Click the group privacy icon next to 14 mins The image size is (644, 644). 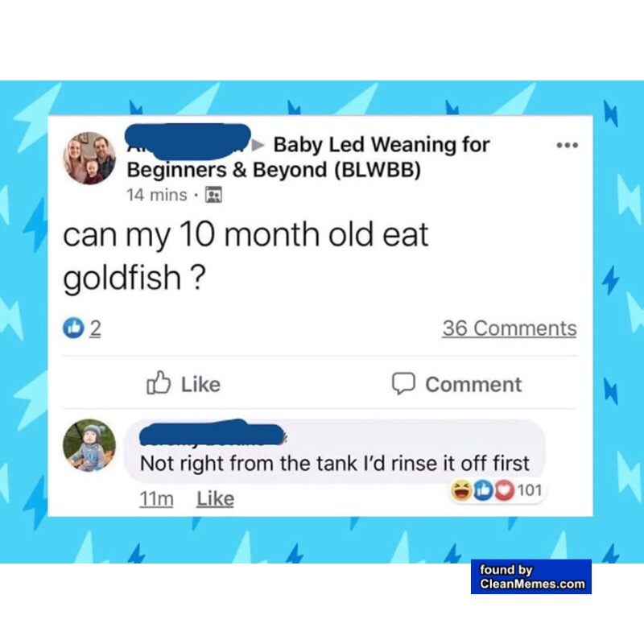(x=213, y=194)
